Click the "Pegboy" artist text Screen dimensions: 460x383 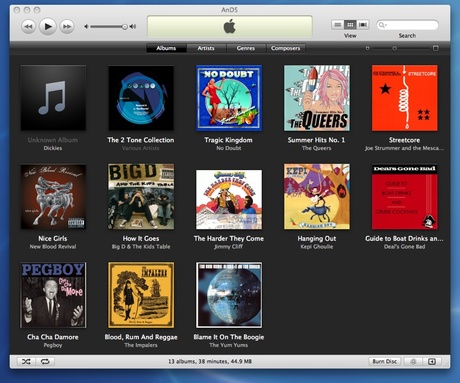53,345
